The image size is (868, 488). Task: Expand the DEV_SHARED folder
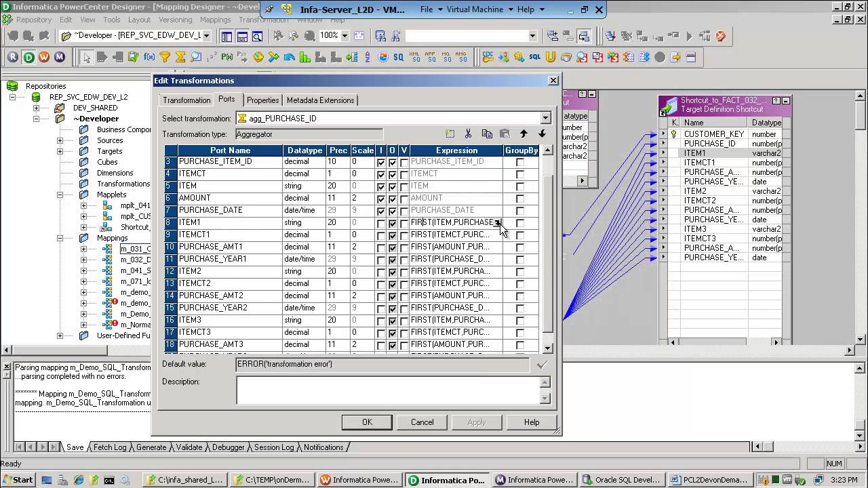(x=37, y=108)
